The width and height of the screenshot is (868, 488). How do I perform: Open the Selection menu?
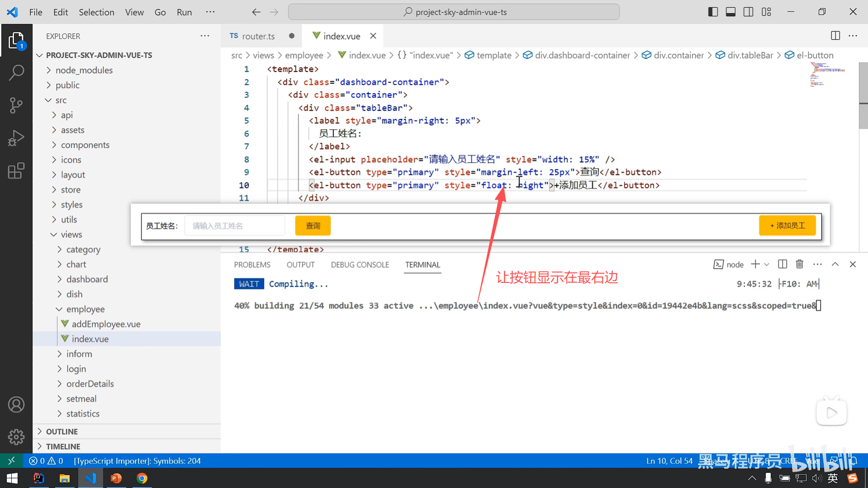(96, 12)
